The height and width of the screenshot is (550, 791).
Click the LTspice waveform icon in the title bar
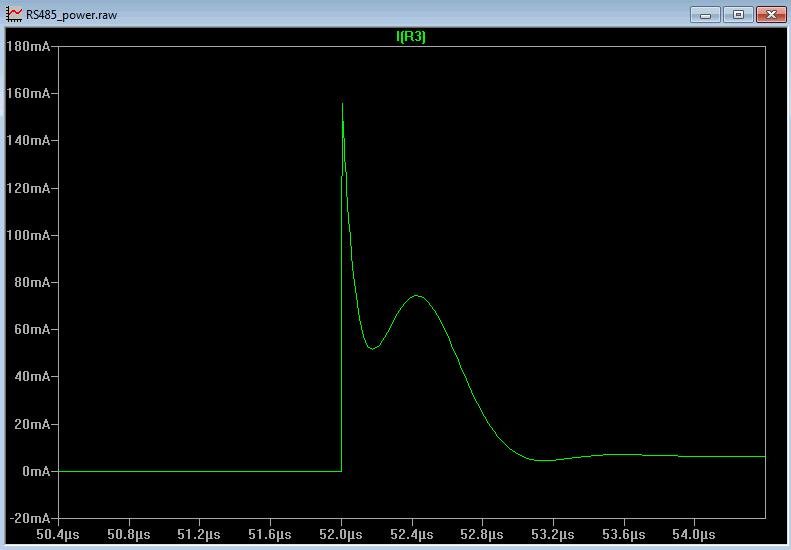(x=14, y=14)
